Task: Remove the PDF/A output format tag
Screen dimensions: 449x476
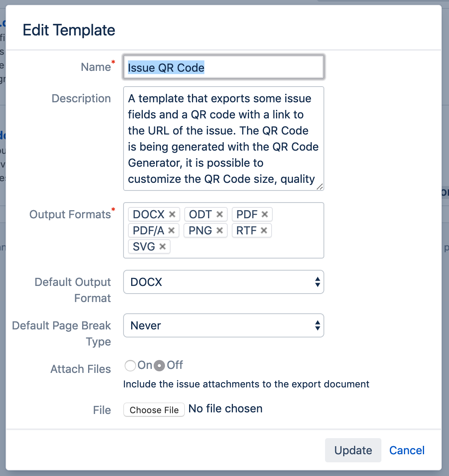Action: [x=171, y=230]
